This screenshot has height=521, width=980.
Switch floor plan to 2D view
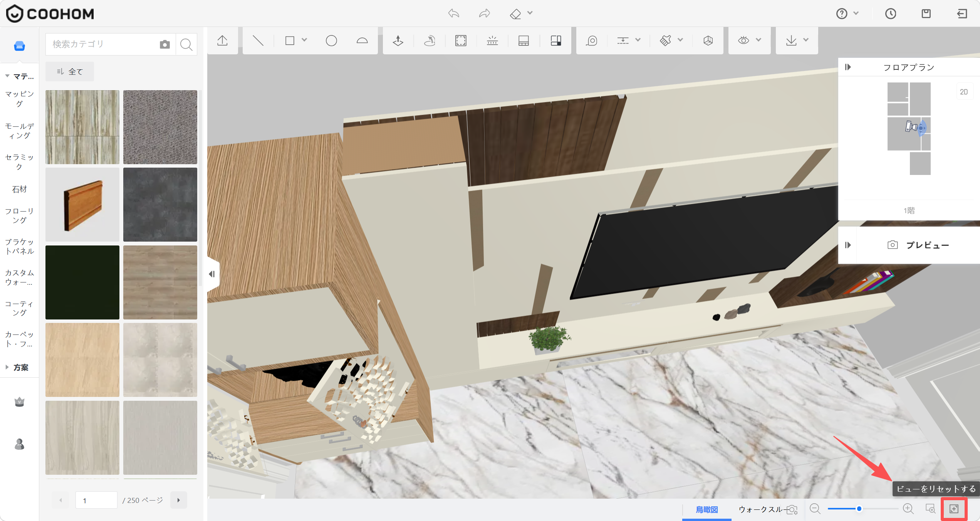(x=964, y=92)
